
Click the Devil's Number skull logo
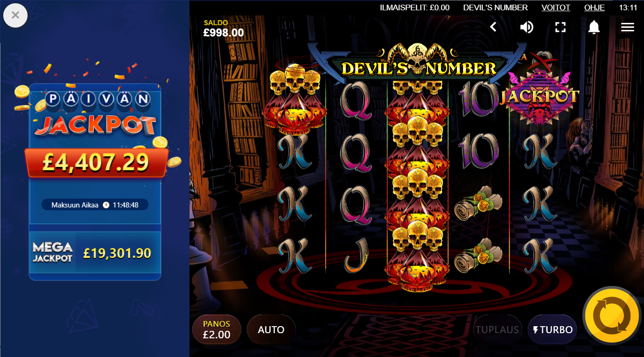(418, 61)
